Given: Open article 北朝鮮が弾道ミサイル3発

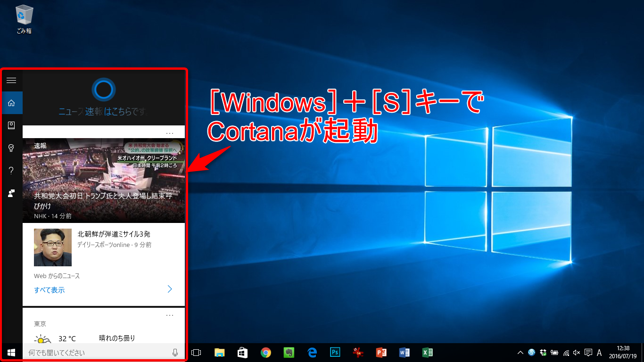Looking at the screenshot, I should tap(114, 234).
